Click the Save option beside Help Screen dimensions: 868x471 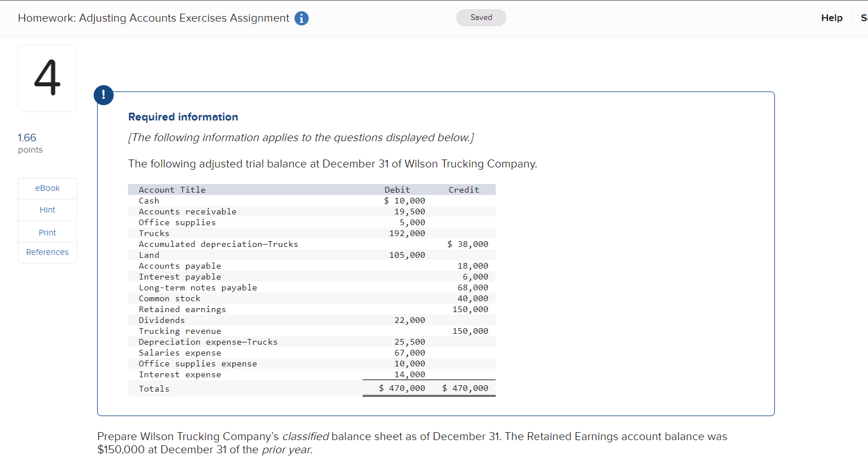(864, 18)
